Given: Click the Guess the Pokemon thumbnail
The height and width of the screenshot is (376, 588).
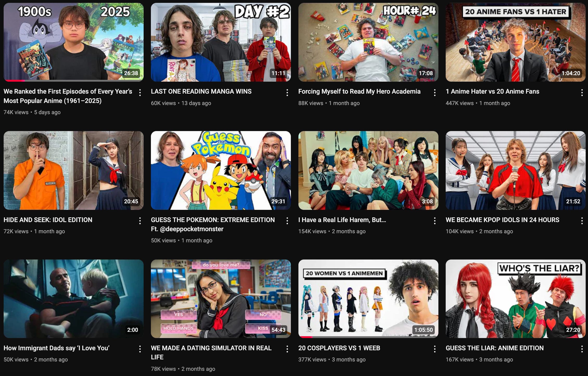Looking at the screenshot, I should click(221, 170).
